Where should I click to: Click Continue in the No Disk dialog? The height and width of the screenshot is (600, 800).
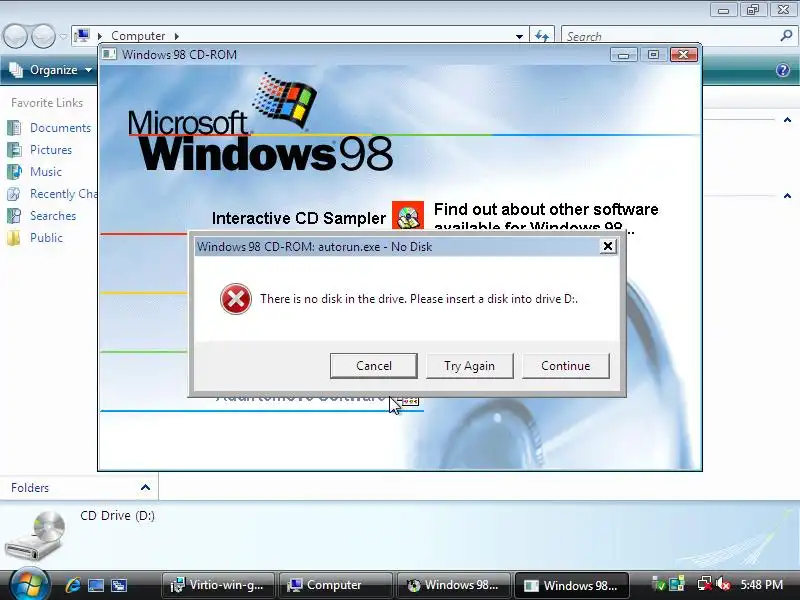tap(565, 366)
